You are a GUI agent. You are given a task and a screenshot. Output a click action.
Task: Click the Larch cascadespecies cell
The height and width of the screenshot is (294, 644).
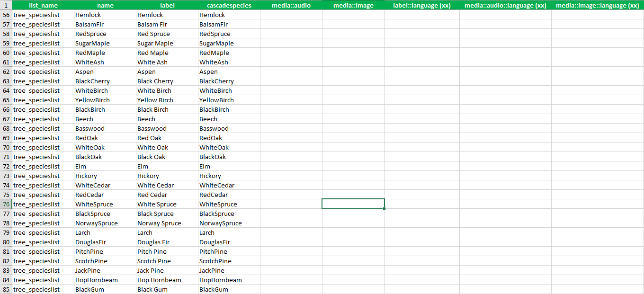[229, 232]
